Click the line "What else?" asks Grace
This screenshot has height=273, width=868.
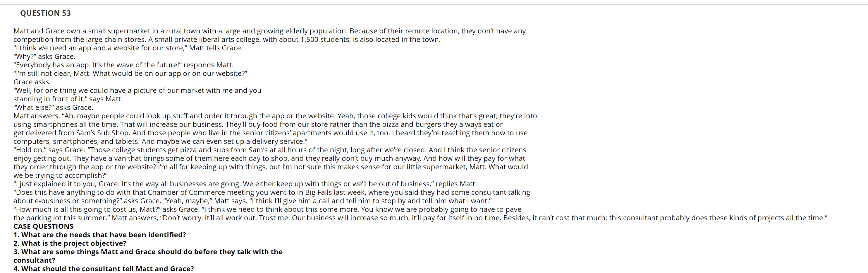(x=53, y=107)
